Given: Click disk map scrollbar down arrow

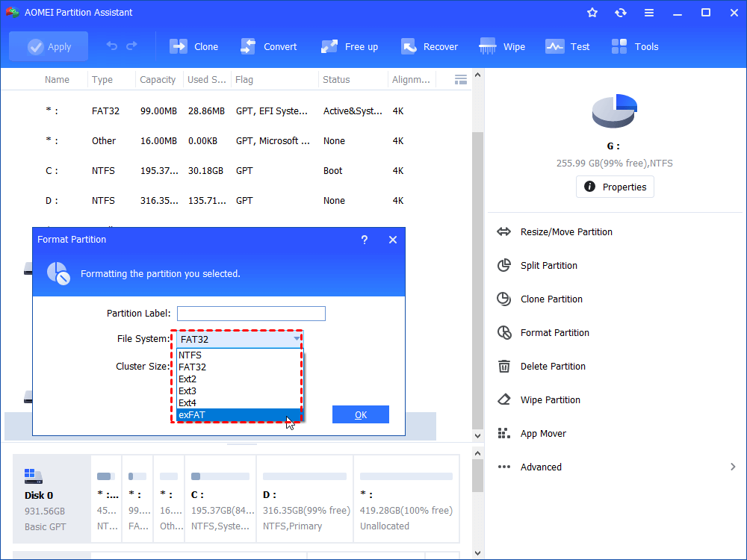Looking at the screenshot, I should (x=477, y=553).
